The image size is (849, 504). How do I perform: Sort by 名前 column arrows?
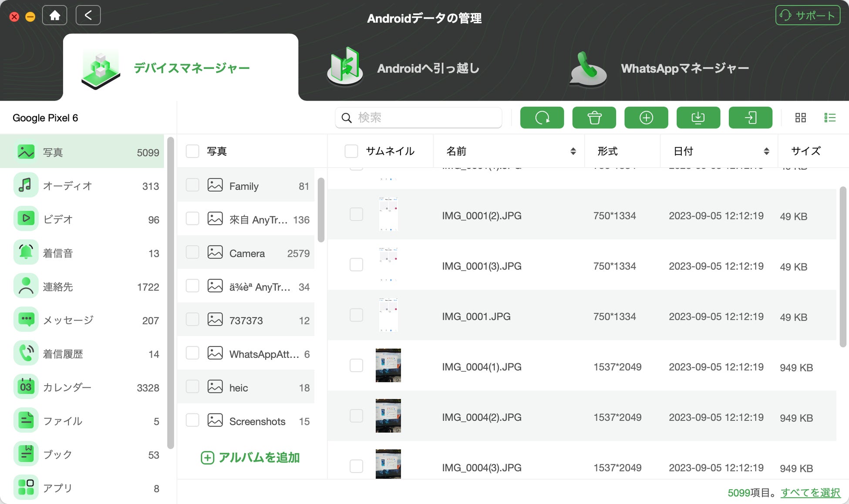[x=573, y=151]
